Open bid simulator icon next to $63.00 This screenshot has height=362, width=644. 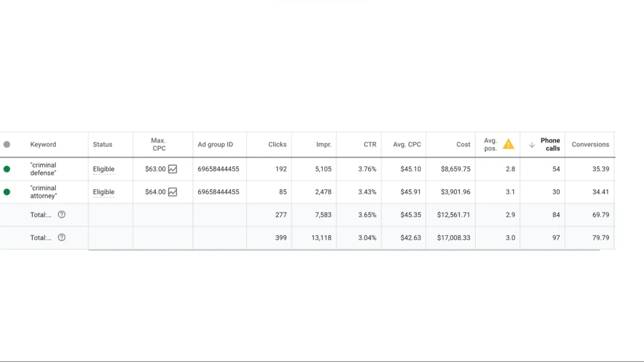coord(172,169)
